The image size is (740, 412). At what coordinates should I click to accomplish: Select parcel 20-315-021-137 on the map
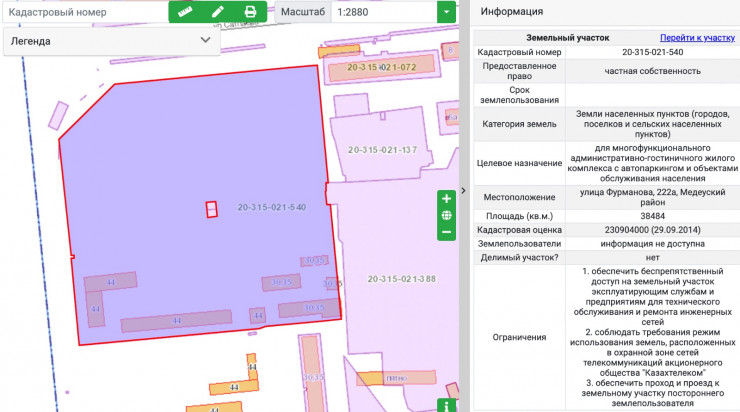tap(382, 150)
